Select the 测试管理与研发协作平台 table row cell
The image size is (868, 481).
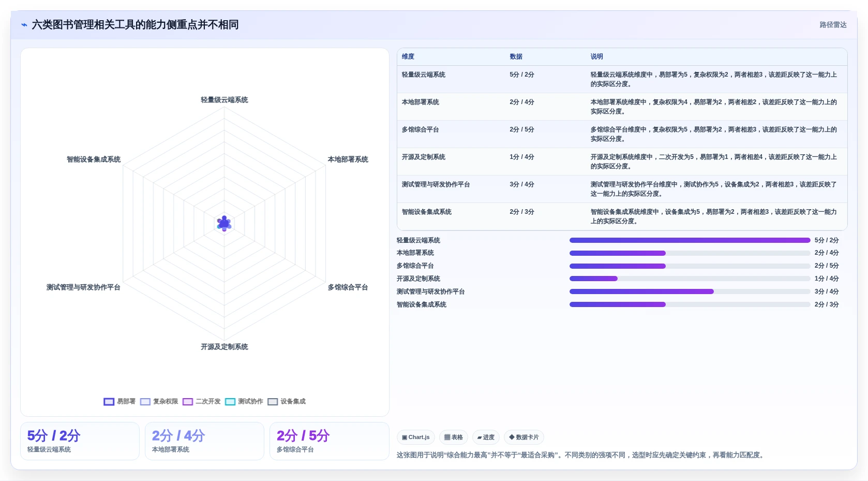pos(436,184)
